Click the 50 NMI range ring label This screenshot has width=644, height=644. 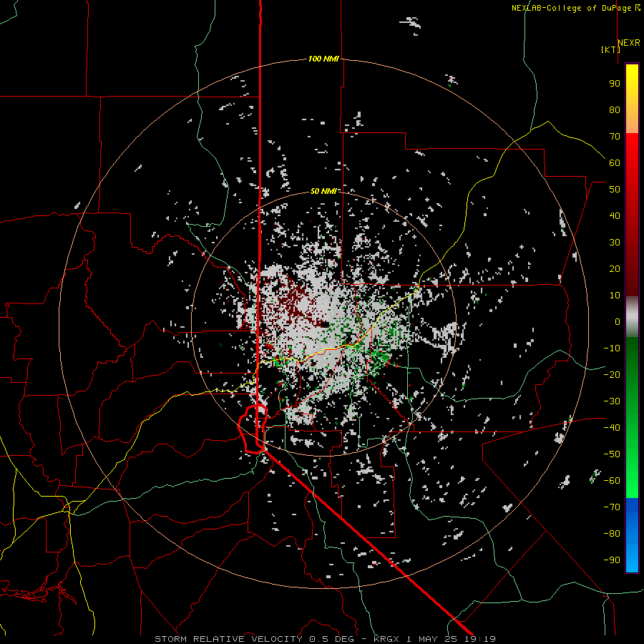point(323,191)
